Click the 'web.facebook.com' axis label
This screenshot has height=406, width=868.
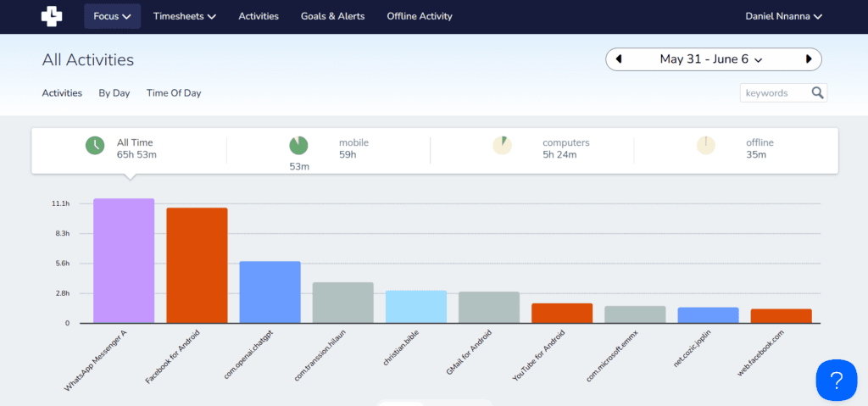point(761,353)
